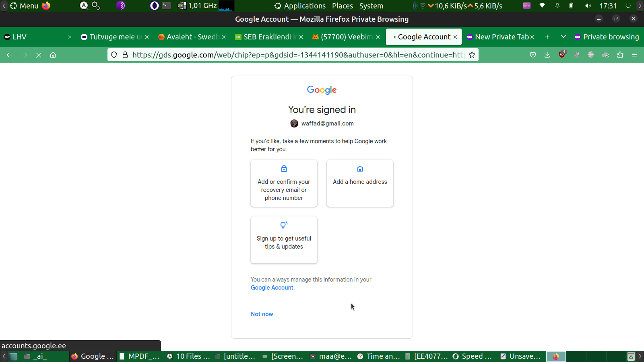Expand the list all tabs dropdown
This screenshot has width=644, height=362.
(x=563, y=37)
